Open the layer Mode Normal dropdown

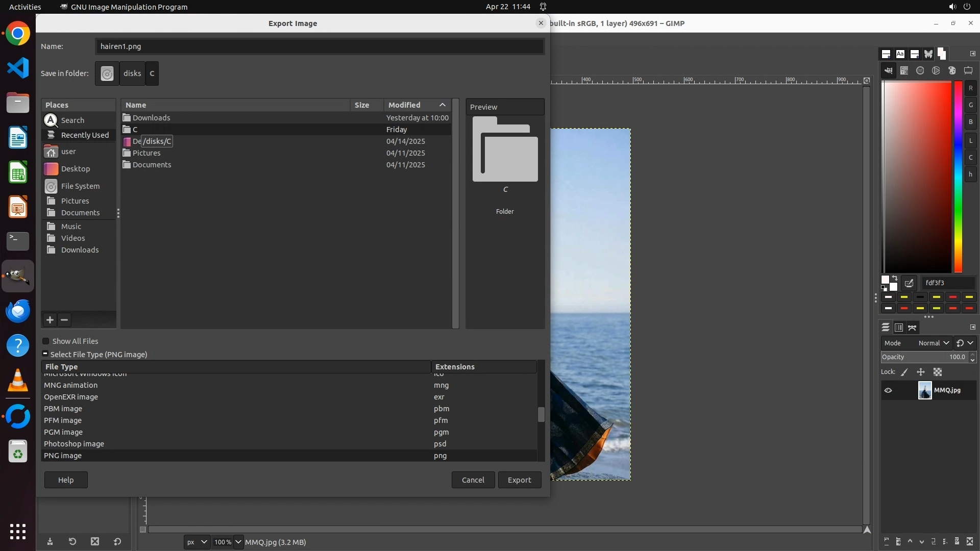coord(933,343)
